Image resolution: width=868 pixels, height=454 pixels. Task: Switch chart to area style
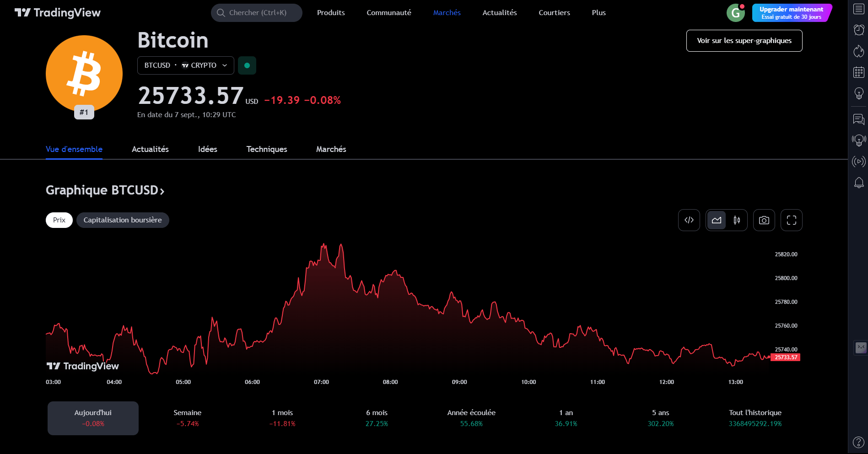(x=717, y=220)
